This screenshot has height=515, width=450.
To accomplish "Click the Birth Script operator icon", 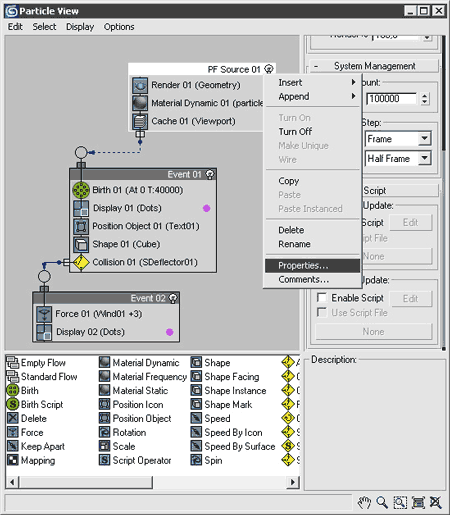I will [12, 404].
